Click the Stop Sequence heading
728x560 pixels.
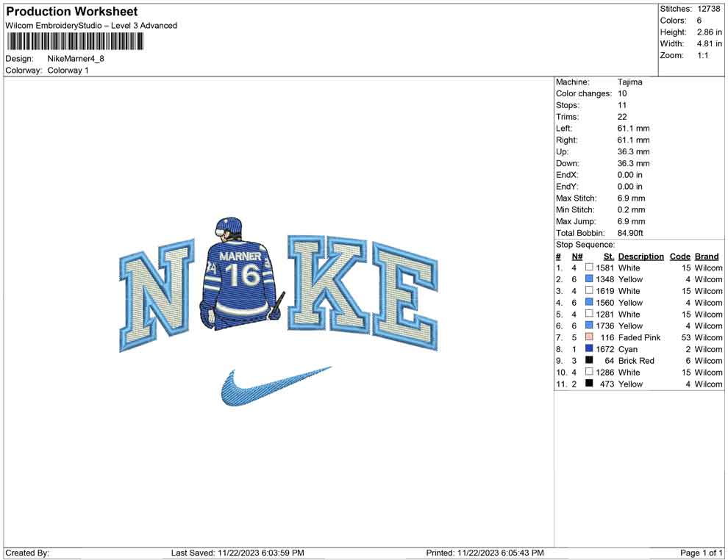[x=585, y=245]
